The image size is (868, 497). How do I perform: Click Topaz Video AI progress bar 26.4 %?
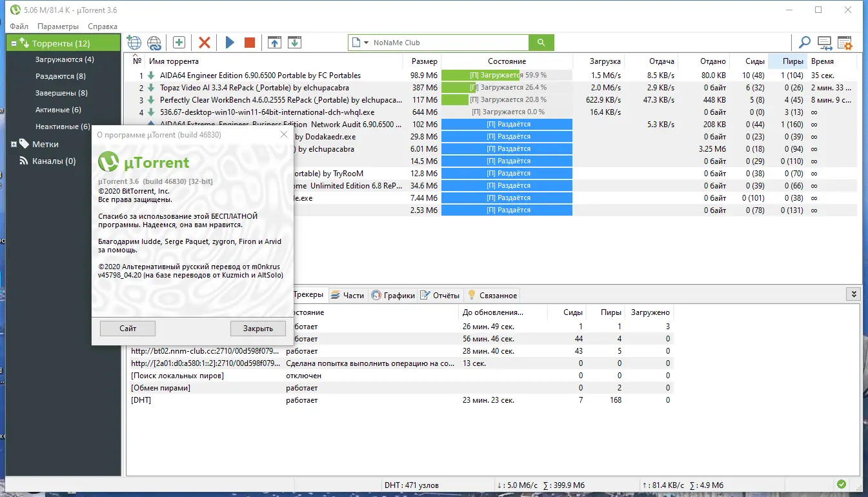(507, 88)
